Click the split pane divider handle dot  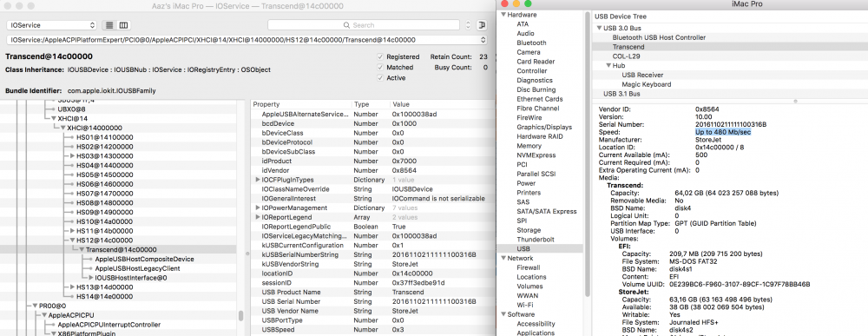click(795, 102)
